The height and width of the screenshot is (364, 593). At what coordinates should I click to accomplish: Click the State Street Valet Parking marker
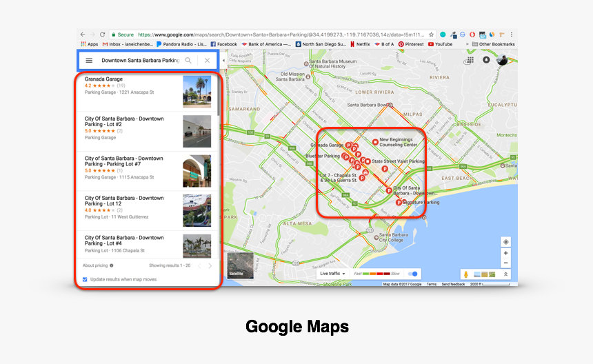coord(368,161)
